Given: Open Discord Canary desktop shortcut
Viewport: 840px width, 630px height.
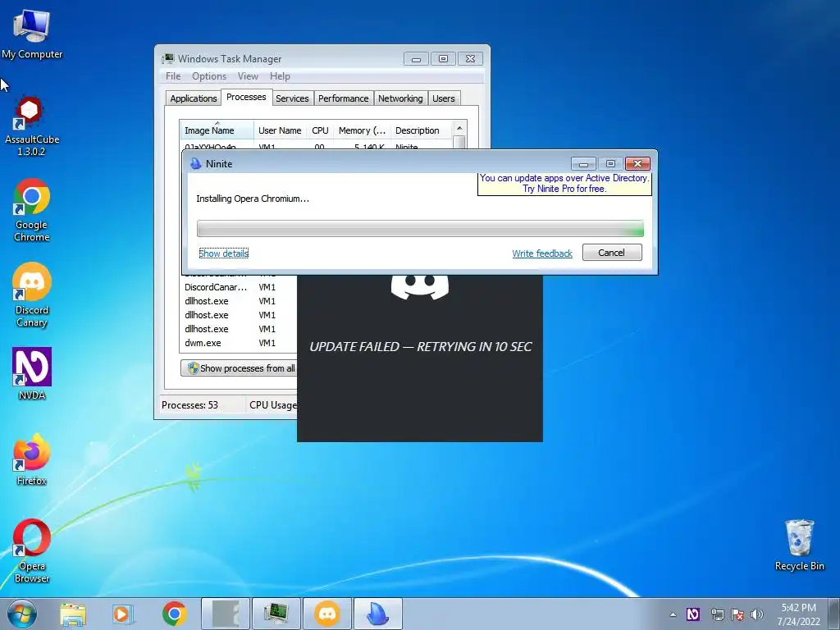Looking at the screenshot, I should point(32,295).
